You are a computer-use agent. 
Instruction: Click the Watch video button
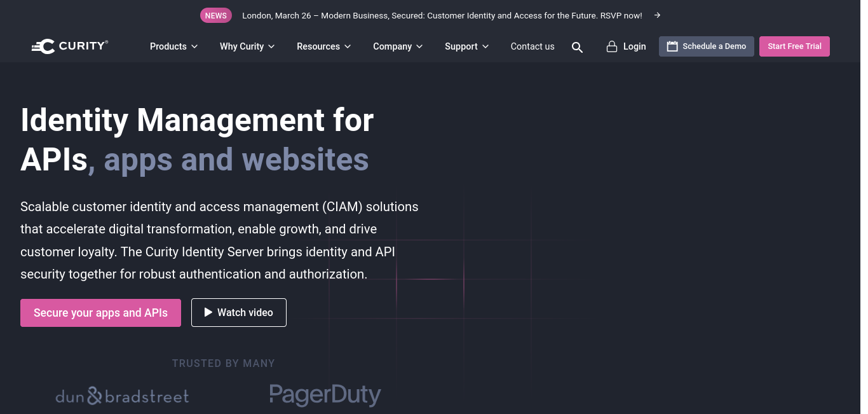[x=239, y=313]
